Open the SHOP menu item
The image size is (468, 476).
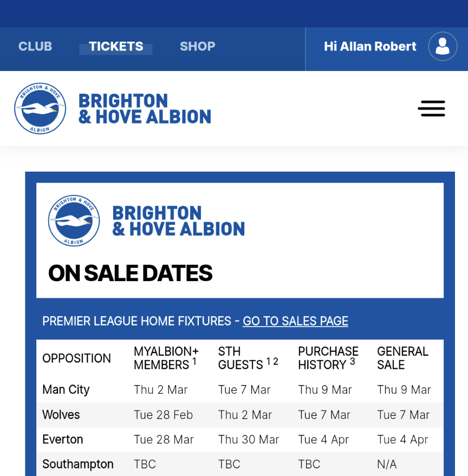point(197,47)
